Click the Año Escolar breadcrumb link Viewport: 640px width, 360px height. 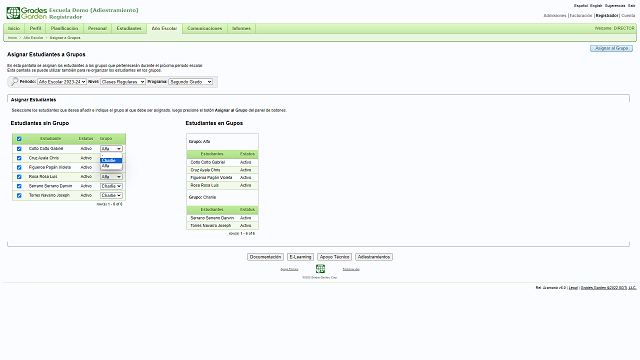click(33, 38)
